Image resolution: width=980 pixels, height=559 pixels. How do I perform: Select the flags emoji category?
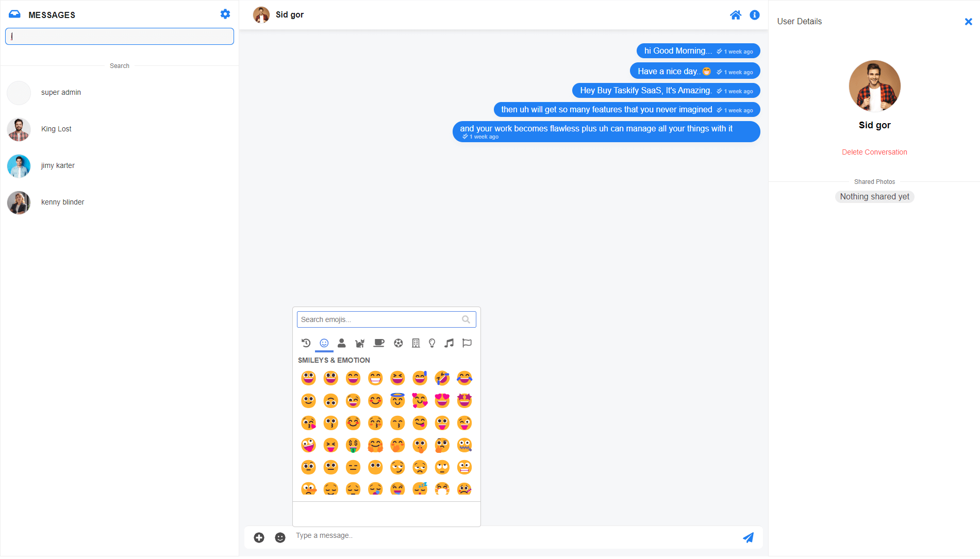click(x=467, y=343)
